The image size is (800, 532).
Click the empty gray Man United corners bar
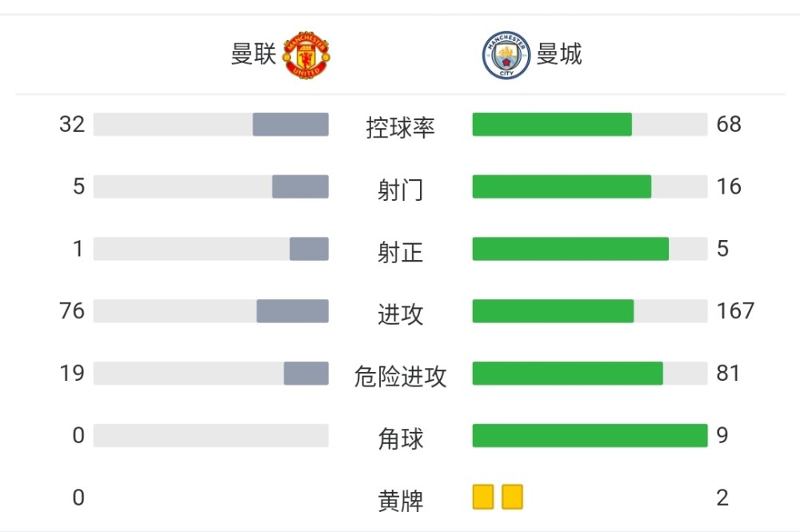click(x=210, y=435)
